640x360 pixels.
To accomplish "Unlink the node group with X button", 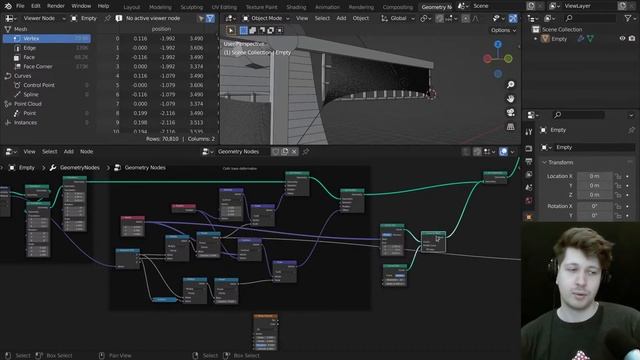I will point(294,152).
